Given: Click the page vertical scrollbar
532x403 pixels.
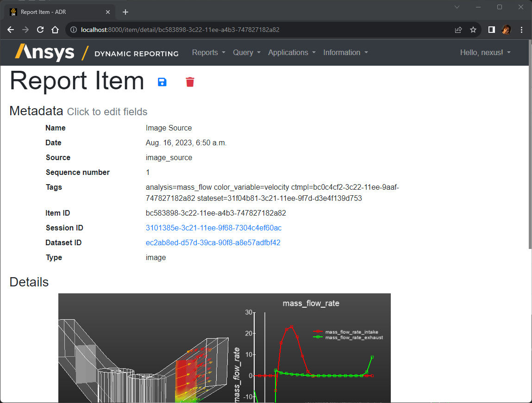Looking at the screenshot, I should (530, 144).
